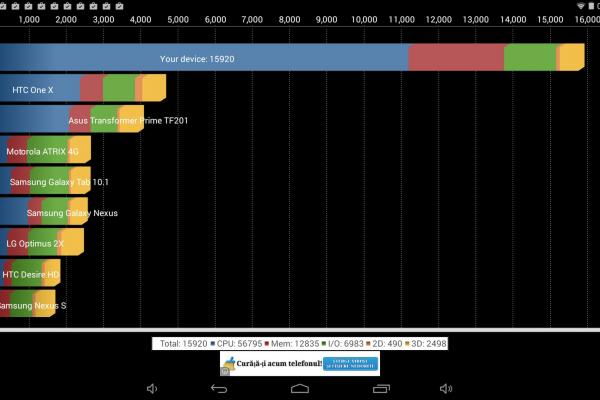Image resolution: width=600 pixels, height=400 pixels.
Task: Tap the 3,000 axis label
Action: click(x=103, y=20)
